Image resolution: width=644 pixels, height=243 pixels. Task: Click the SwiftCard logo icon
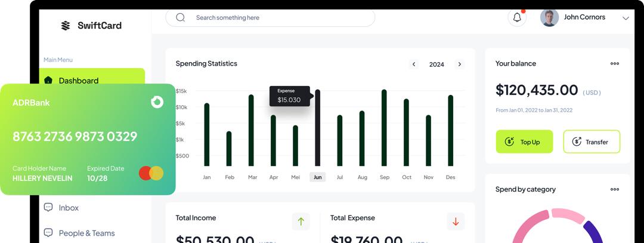point(66,26)
